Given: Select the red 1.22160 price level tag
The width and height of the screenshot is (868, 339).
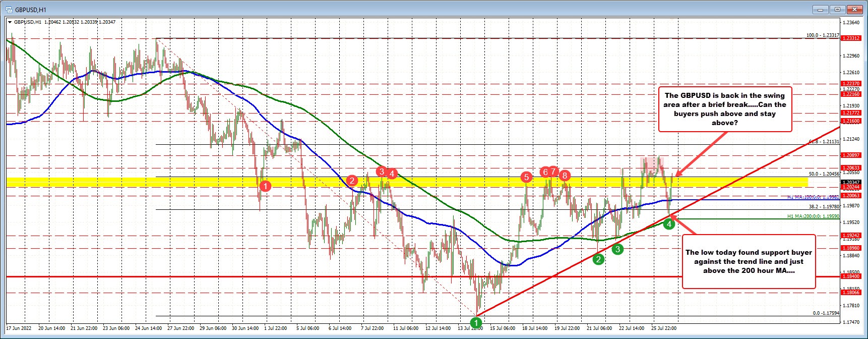Looking at the screenshot, I should [x=851, y=94].
